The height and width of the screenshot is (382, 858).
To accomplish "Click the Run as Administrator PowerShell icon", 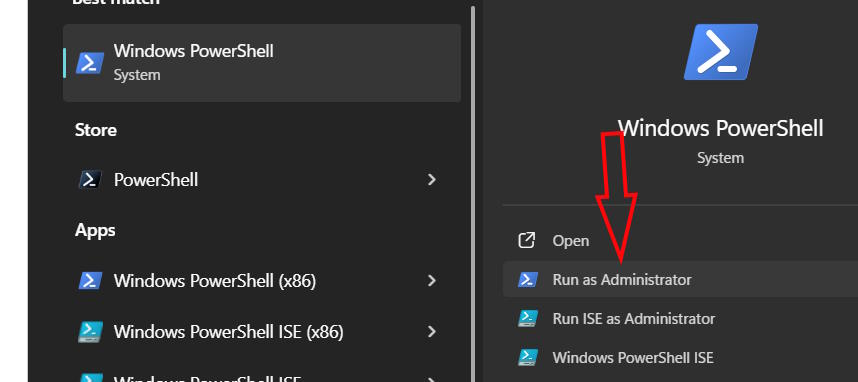I will [x=527, y=280].
